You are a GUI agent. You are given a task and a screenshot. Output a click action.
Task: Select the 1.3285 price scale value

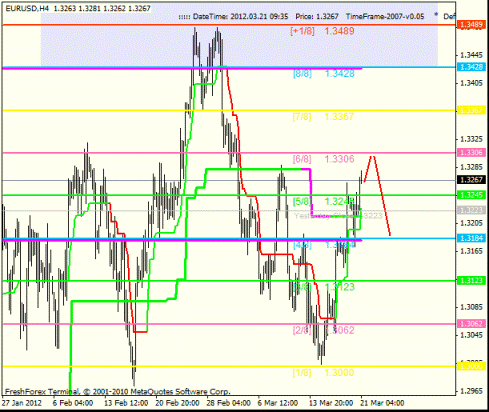[x=471, y=167]
